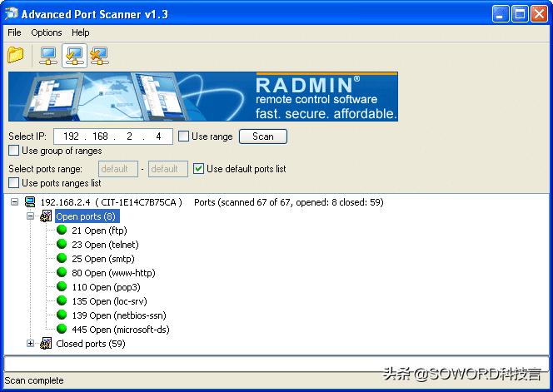Screen dimensions: 553x392
Task: Open the File menu
Action: coord(14,32)
